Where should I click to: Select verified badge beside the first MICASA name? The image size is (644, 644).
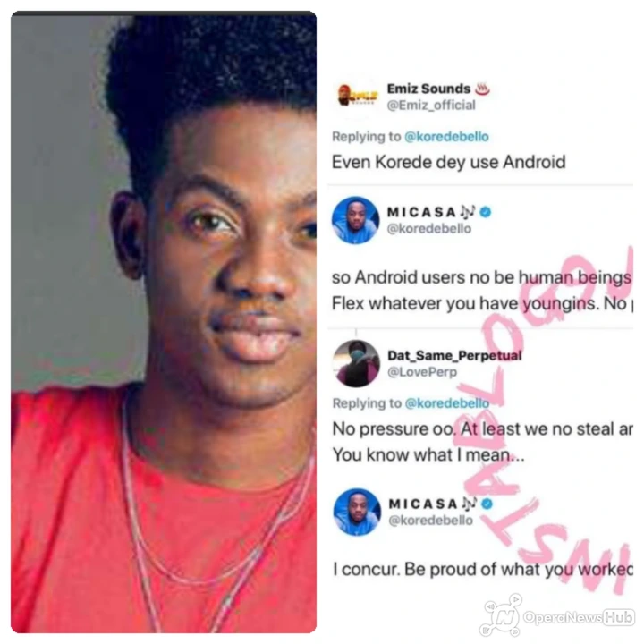(x=486, y=212)
